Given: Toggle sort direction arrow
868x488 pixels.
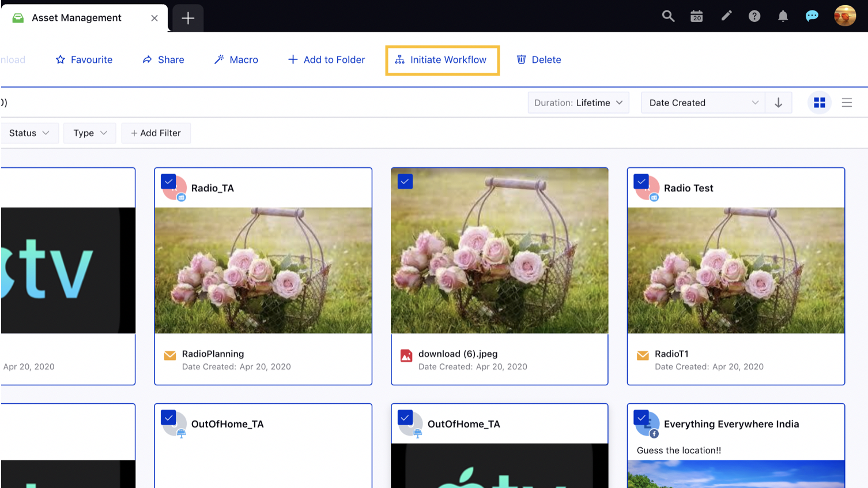Looking at the screenshot, I should [x=778, y=103].
